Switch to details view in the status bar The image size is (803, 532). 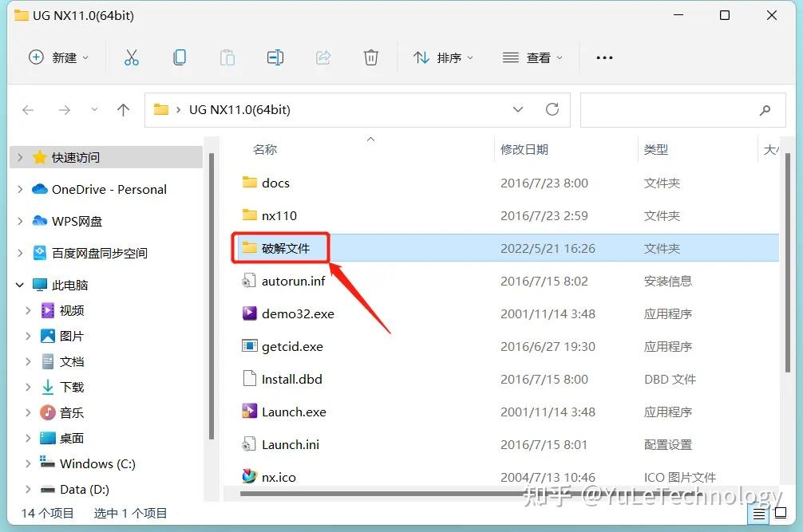(759, 514)
